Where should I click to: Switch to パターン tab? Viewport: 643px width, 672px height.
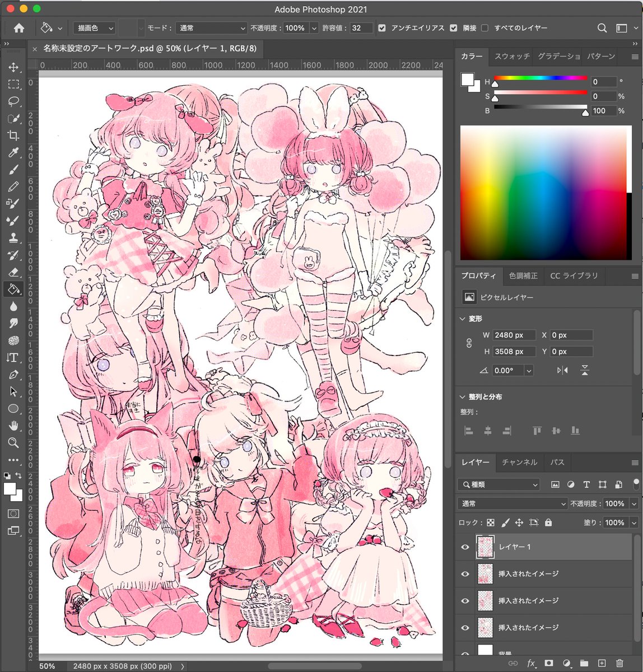pos(601,57)
